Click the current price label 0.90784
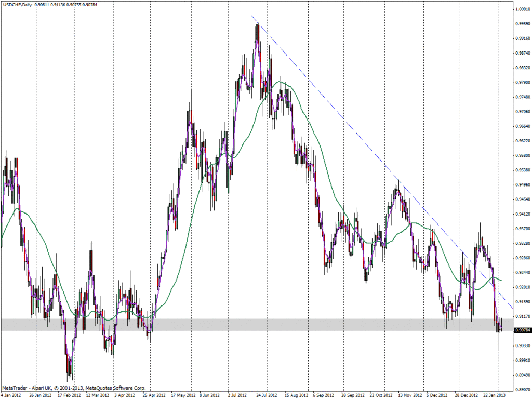Screen dimensions: 532x399 [x=522, y=330]
